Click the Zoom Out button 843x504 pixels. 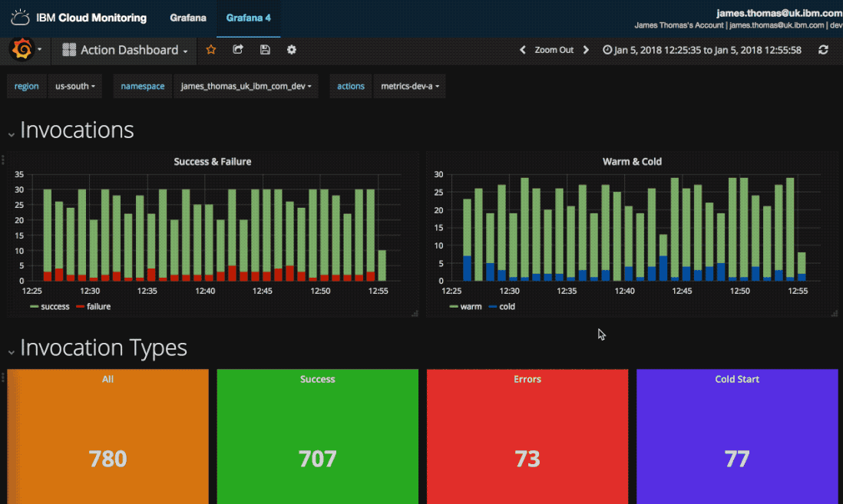click(554, 49)
